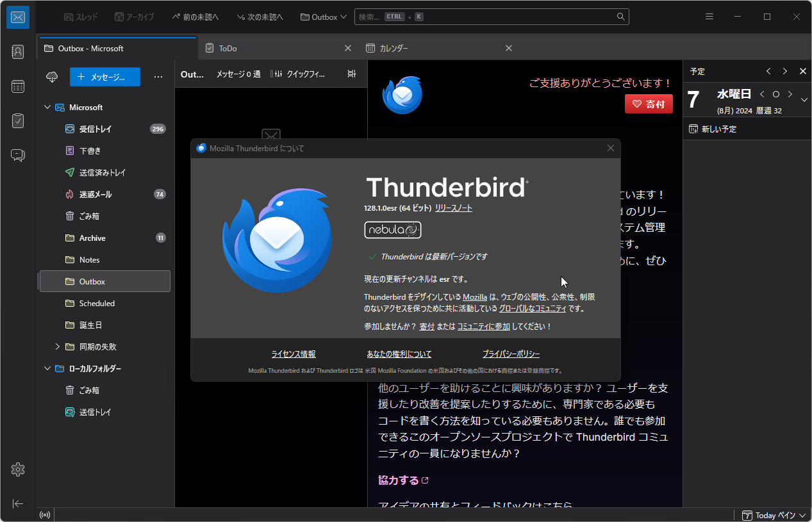Jump to next unread message via toolbar icon
The width and height of the screenshot is (812, 522).
260,17
